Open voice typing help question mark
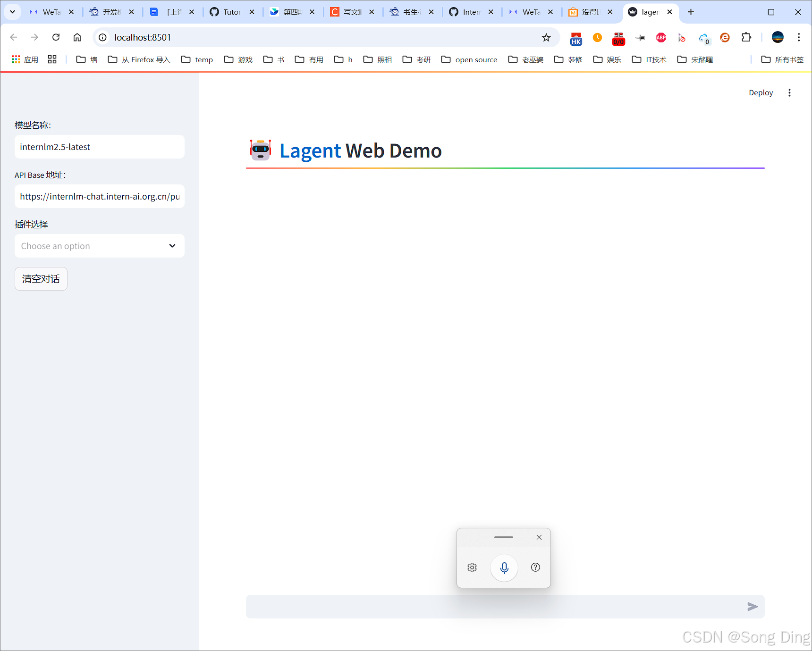The height and width of the screenshot is (651, 812). click(x=535, y=568)
